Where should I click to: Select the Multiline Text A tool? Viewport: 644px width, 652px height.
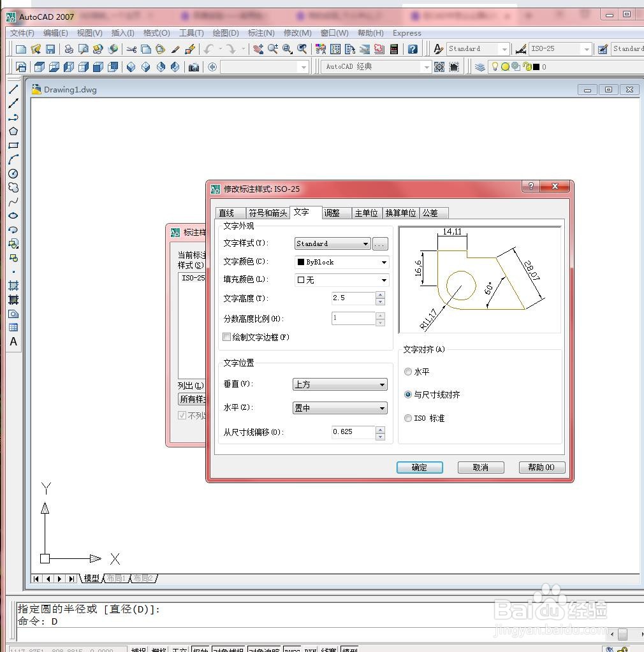13,342
